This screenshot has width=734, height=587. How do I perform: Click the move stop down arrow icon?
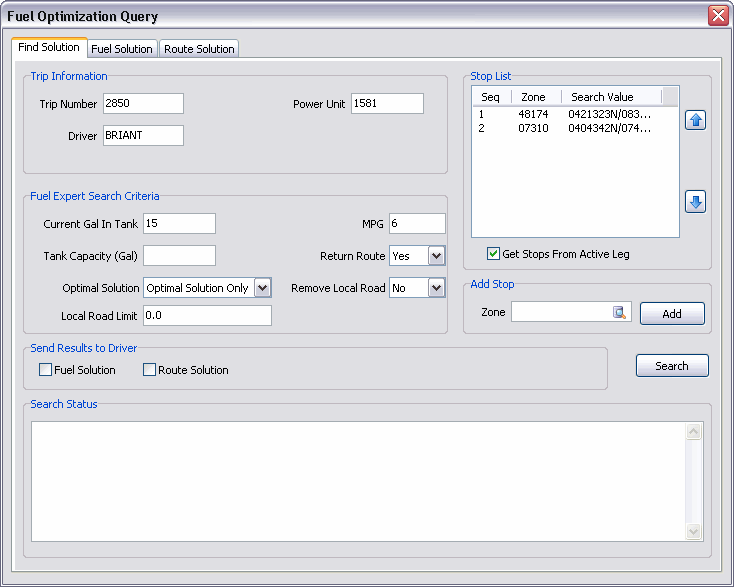pyautogui.click(x=696, y=202)
